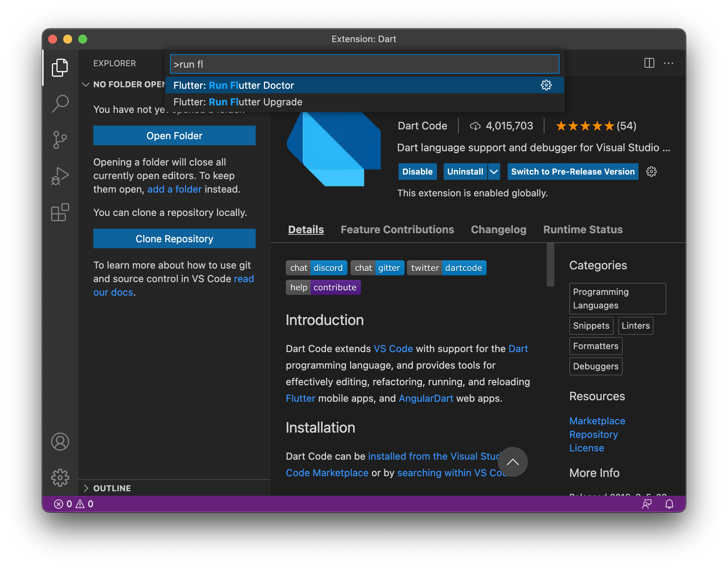Switch to Pre-Release Version of Dart
The image size is (728, 568).
tap(572, 172)
